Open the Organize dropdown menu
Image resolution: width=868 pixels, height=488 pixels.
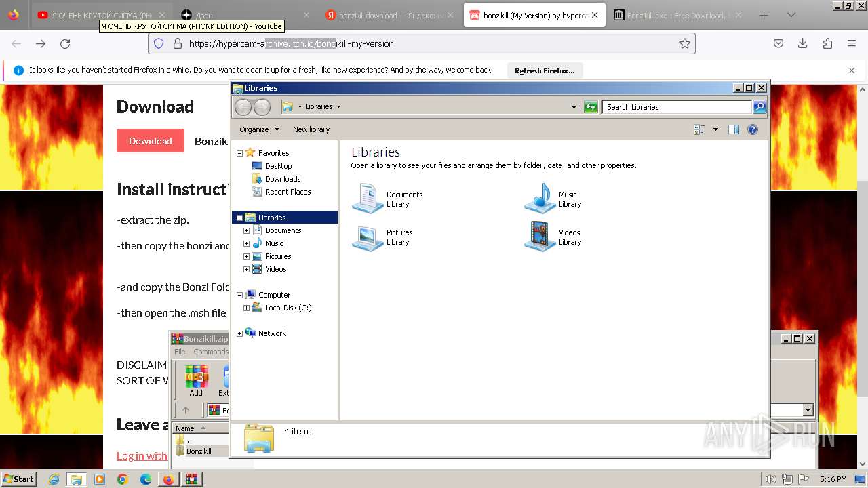(x=259, y=129)
